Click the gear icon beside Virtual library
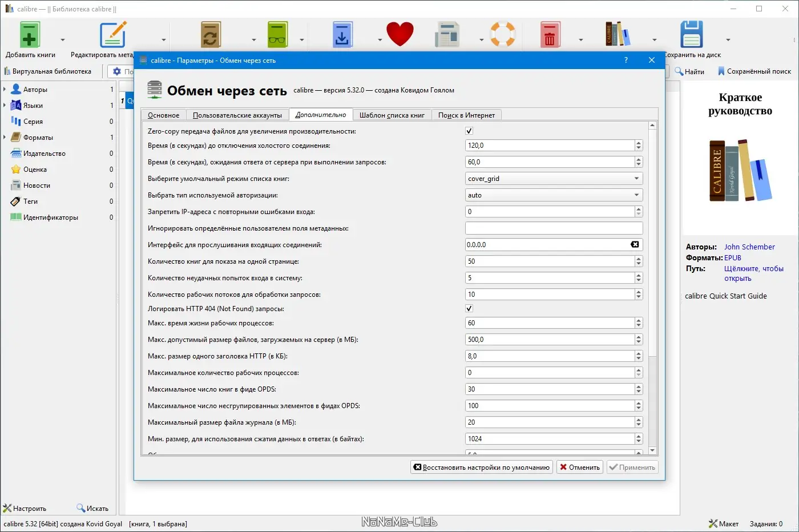Image resolution: width=799 pixels, height=532 pixels. pos(117,71)
